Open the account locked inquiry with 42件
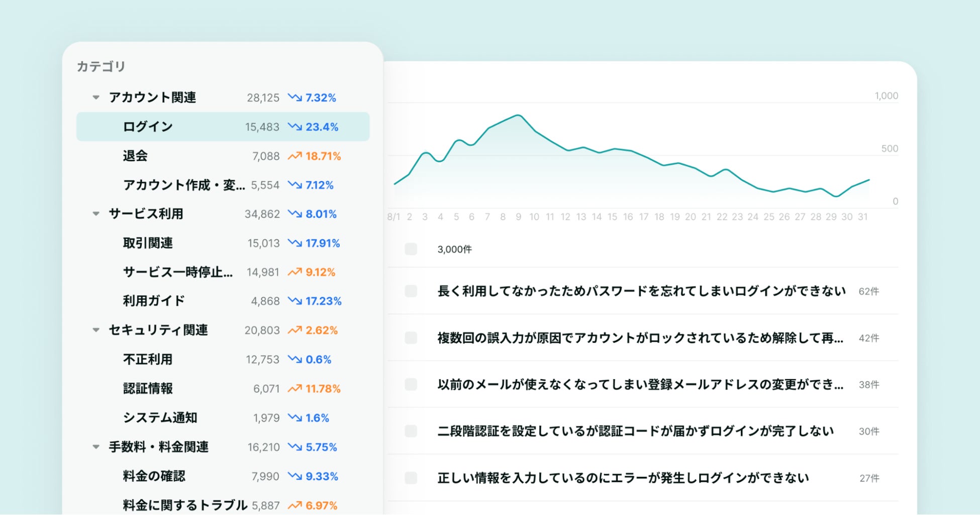 tap(639, 338)
